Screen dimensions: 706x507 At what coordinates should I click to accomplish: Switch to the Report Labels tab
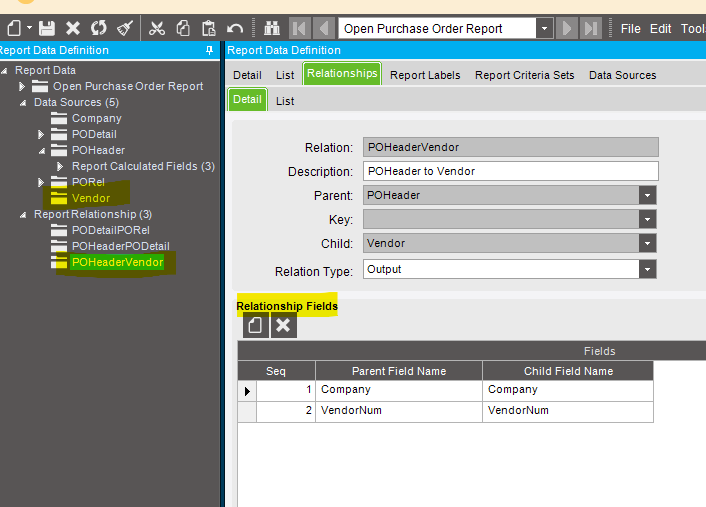coord(425,75)
